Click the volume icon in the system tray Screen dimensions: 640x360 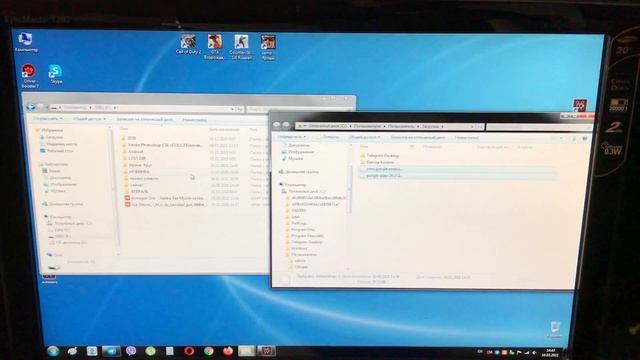click(x=534, y=352)
